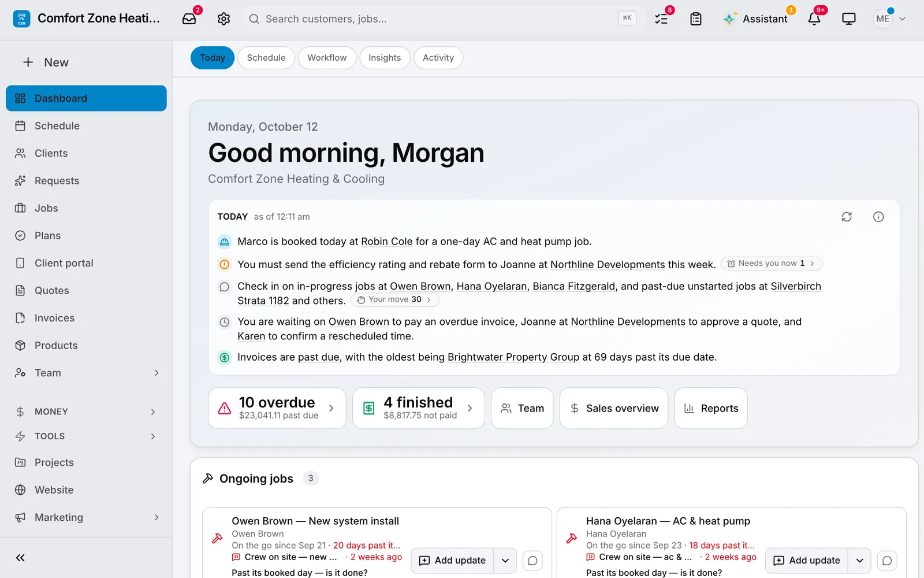This screenshot has width=924, height=578.
Task: Open the Sales overview button
Action: 614,408
